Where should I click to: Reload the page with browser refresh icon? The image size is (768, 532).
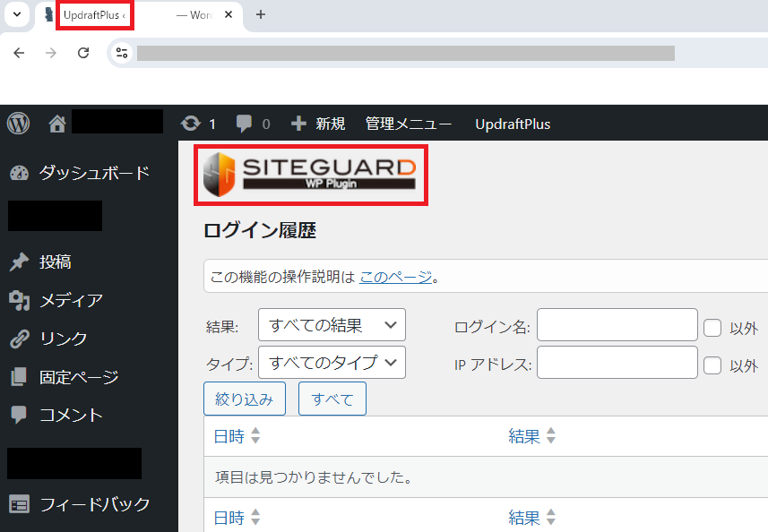click(x=83, y=53)
